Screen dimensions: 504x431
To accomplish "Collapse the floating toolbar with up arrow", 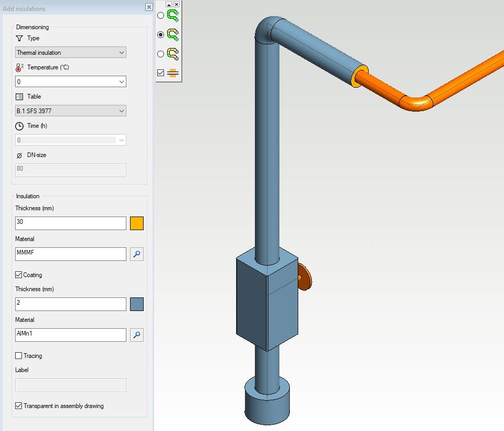I will 169,4.
